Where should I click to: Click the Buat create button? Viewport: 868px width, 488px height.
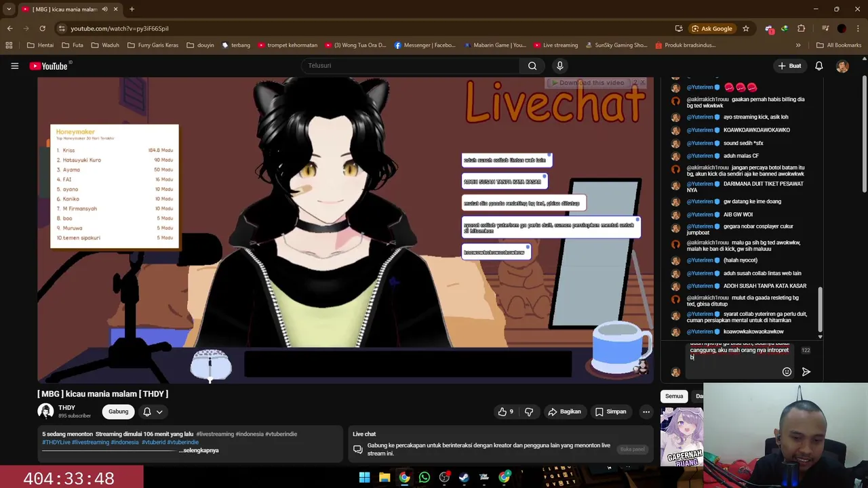(x=789, y=66)
